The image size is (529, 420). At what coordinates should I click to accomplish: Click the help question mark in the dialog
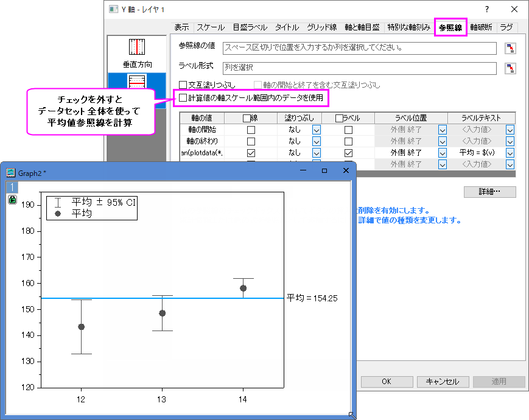486,9
